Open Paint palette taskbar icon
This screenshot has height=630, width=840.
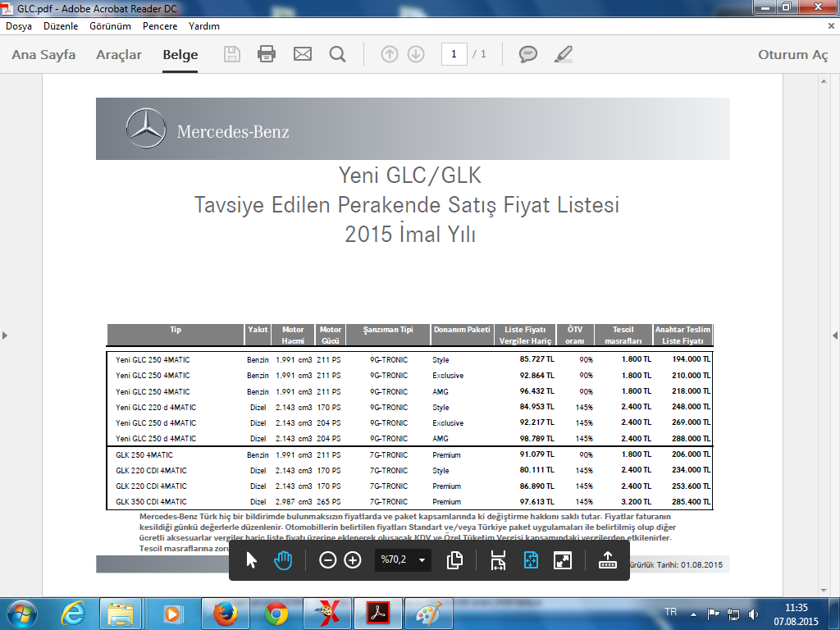428,614
